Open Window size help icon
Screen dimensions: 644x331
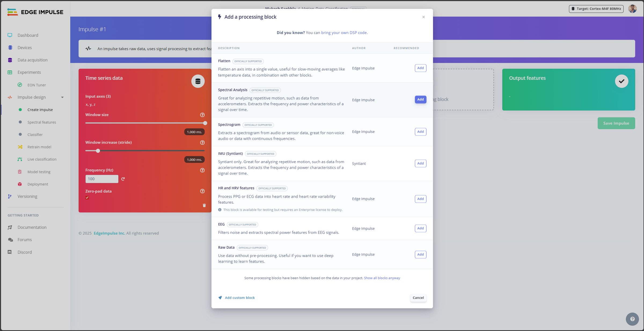pyautogui.click(x=202, y=115)
